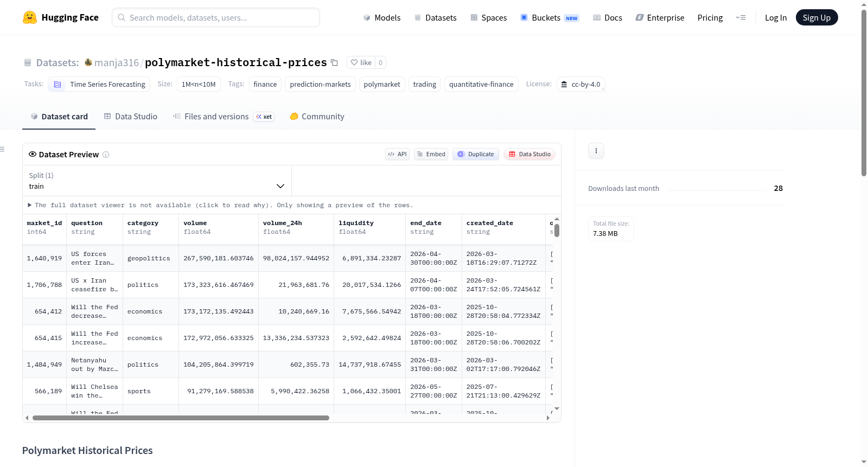Click the table scroll left arrow

(x=27, y=418)
